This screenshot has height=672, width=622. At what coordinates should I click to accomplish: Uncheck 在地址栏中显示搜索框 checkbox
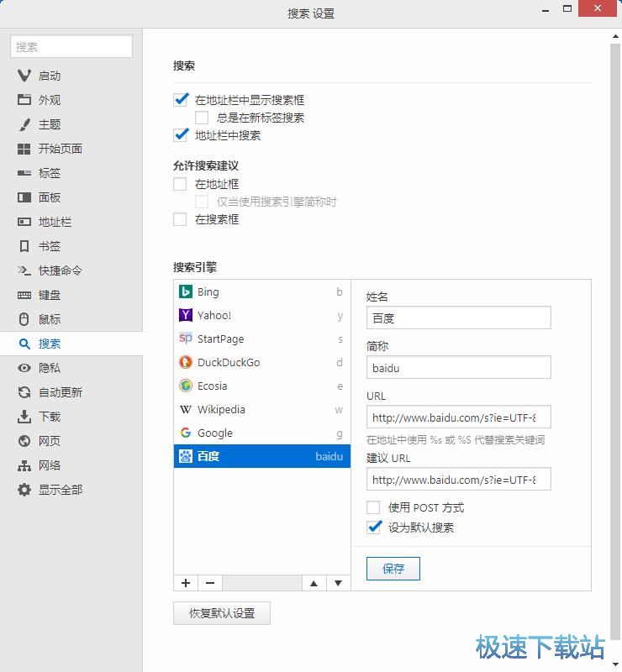181,99
